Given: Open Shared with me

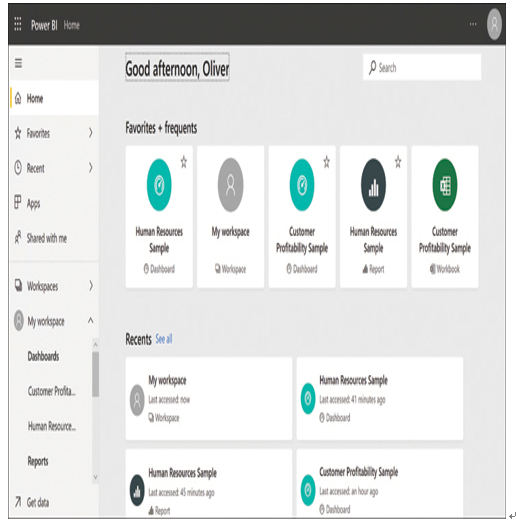Looking at the screenshot, I should coord(54,238).
